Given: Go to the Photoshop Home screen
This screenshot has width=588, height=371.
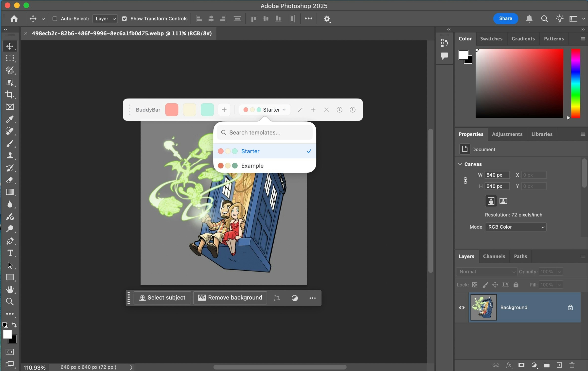Looking at the screenshot, I should pos(14,19).
